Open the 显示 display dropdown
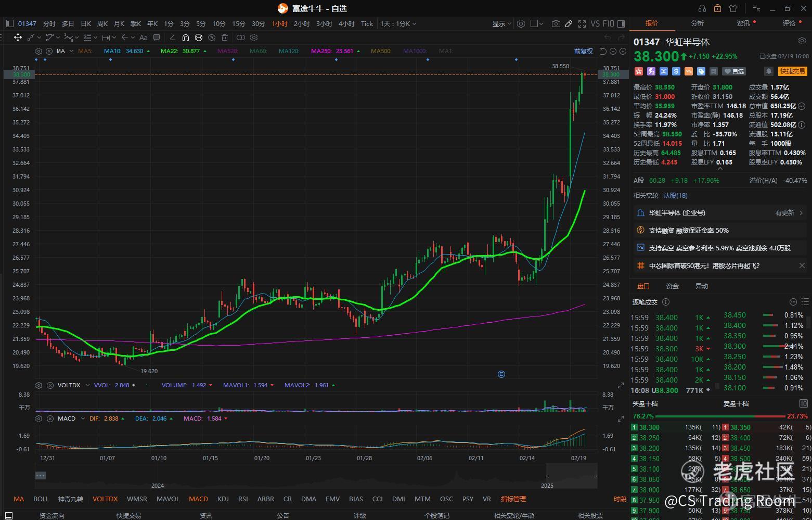 [502, 23]
